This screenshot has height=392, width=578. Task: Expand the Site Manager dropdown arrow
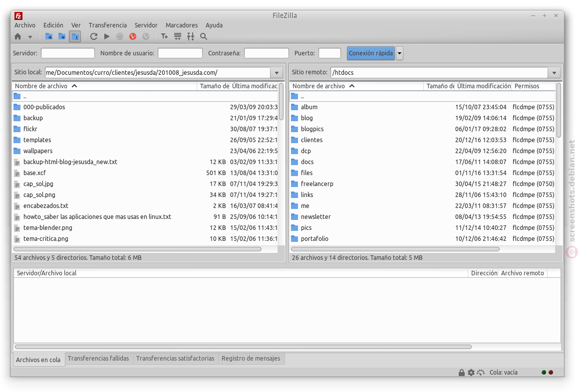(30, 37)
